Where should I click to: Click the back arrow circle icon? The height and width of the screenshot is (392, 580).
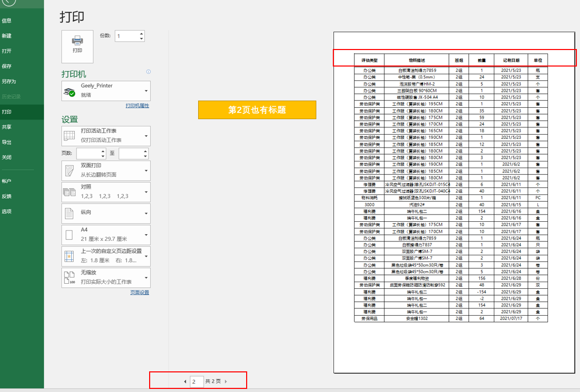[x=6, y=2]
